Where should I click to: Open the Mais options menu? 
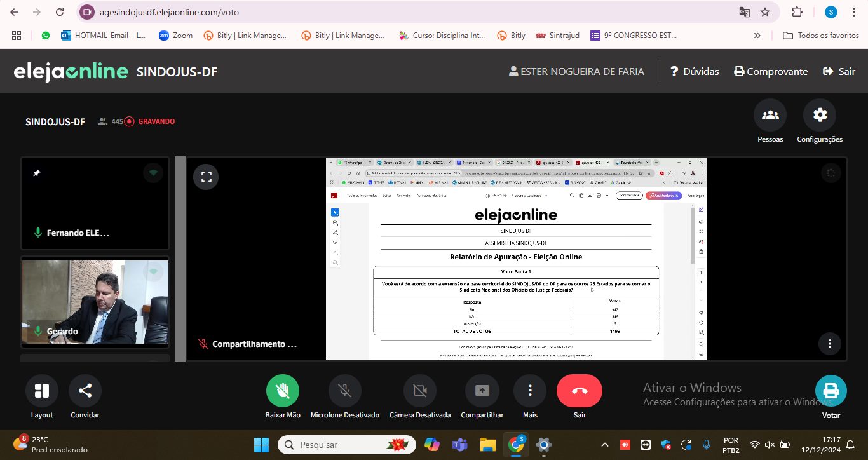(x=530, y=391)
